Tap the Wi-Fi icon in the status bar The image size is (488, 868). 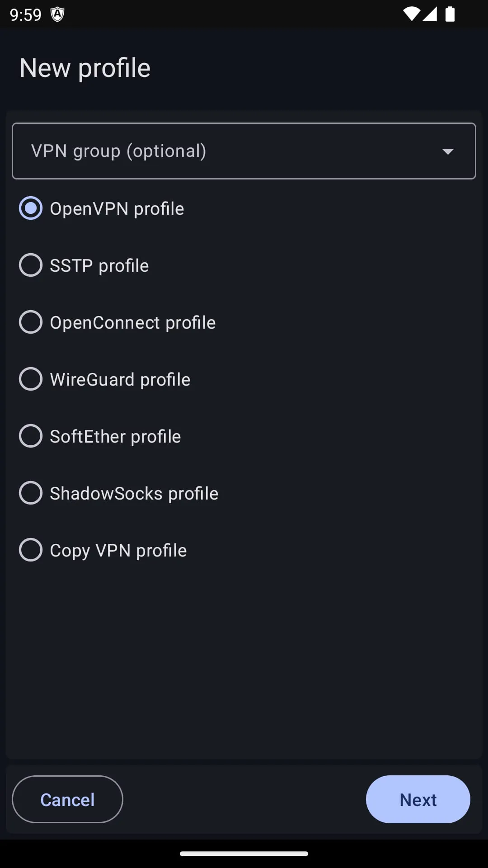tap(412, 14)
